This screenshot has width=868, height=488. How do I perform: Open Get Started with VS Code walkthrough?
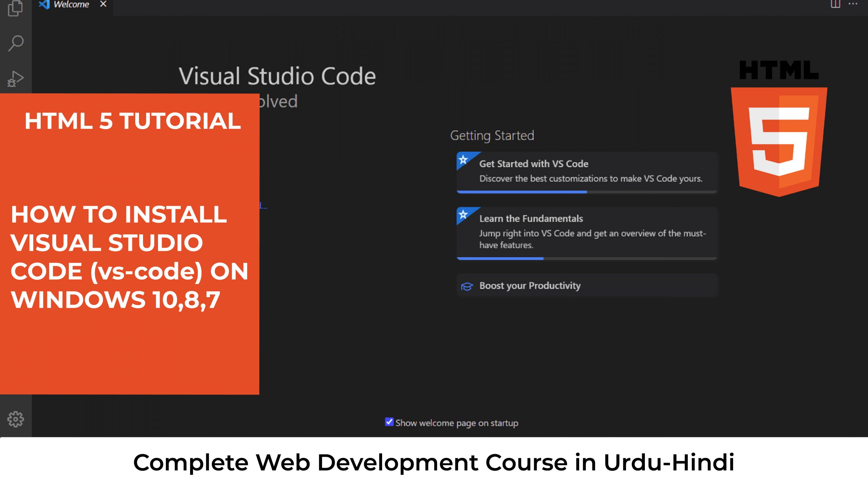[587, 172]
